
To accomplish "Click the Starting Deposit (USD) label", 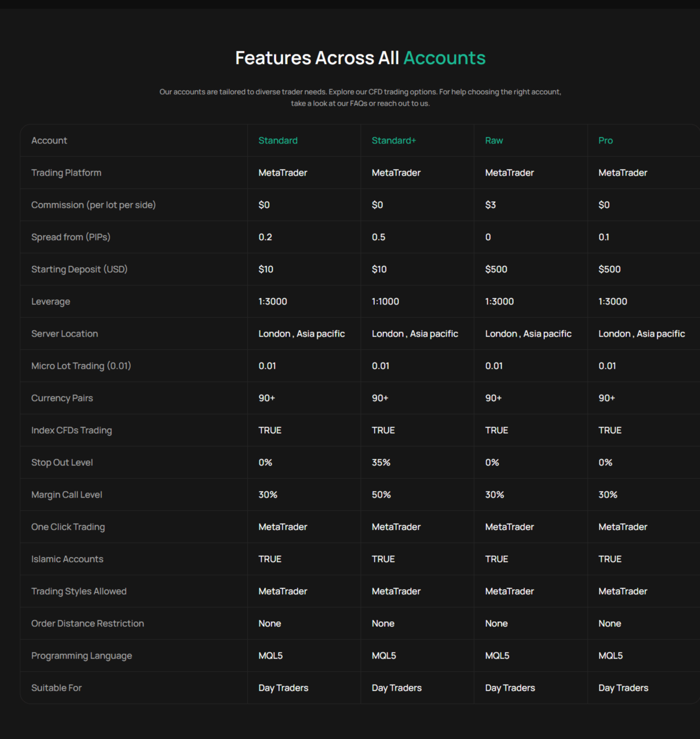I will pyautogui.click(x=79, y=269).
